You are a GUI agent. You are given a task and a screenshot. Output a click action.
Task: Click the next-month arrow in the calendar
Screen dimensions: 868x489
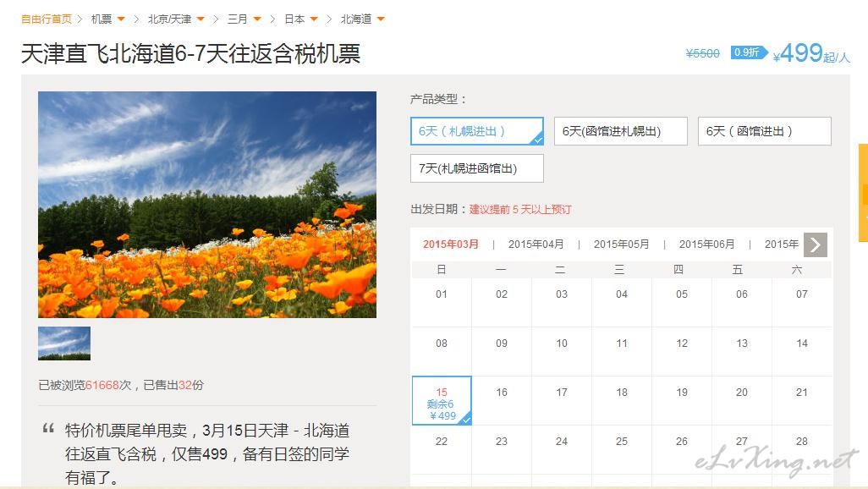tap(816, 244)
